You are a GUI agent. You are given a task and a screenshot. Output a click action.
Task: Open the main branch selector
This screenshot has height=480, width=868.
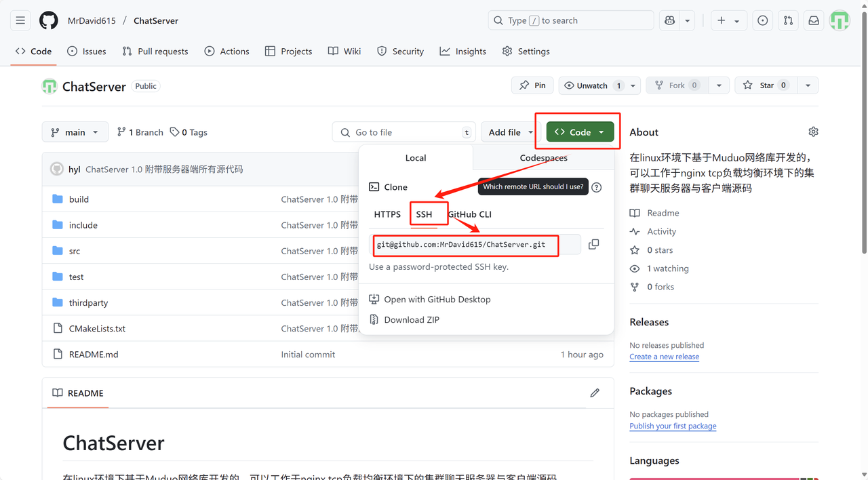coord(75,132)
